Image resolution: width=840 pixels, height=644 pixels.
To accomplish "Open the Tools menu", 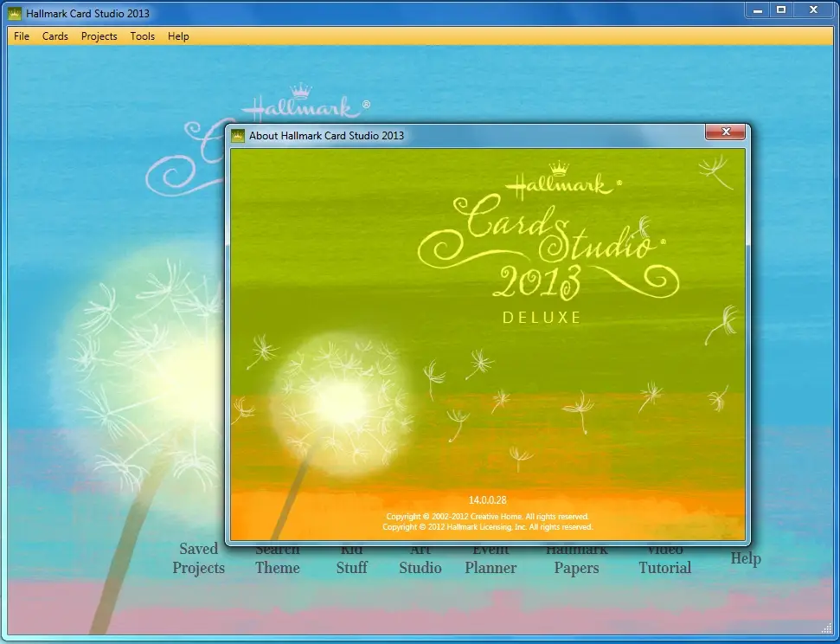I will click(x=143, y=36).
